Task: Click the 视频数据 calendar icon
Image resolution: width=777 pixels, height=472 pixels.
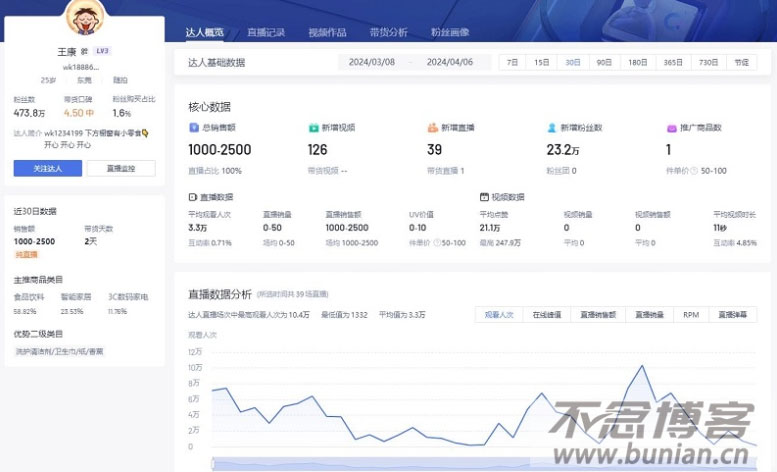Action: pyautogui.click(x=484, y=197)
